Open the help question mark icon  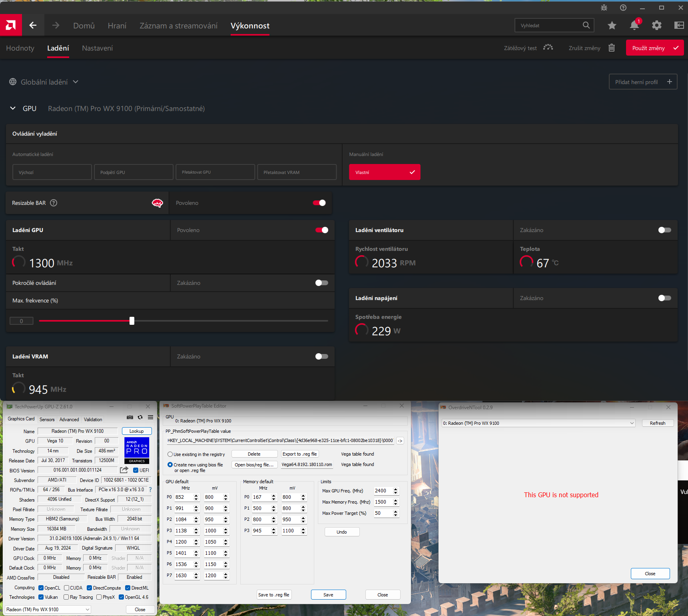pyautogui.click(x=623, y=8)
